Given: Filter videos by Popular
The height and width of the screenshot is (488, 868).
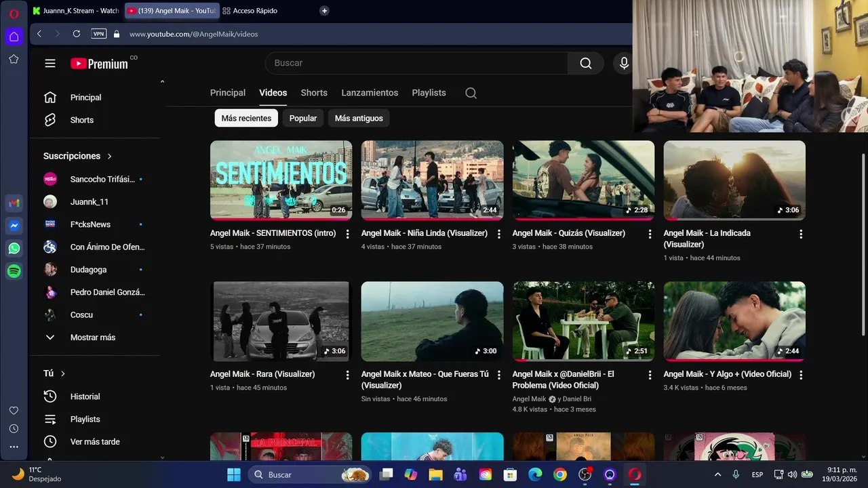Looking at the screenshot, I should [x=303, y=118].
